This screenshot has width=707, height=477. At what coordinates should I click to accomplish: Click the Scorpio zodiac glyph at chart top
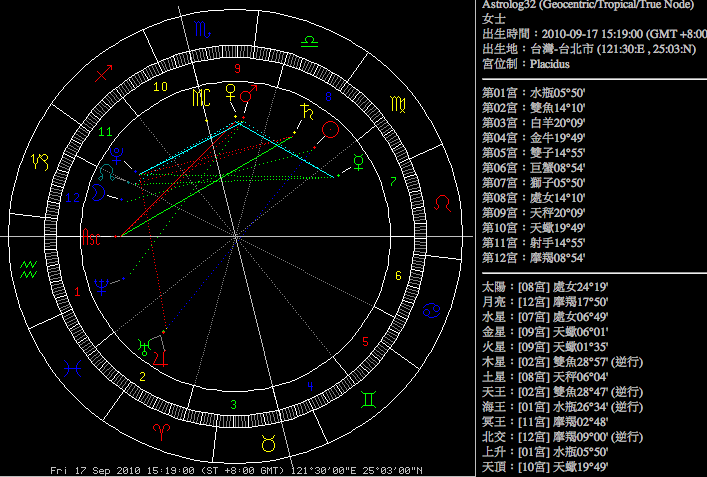coord(203,31)
